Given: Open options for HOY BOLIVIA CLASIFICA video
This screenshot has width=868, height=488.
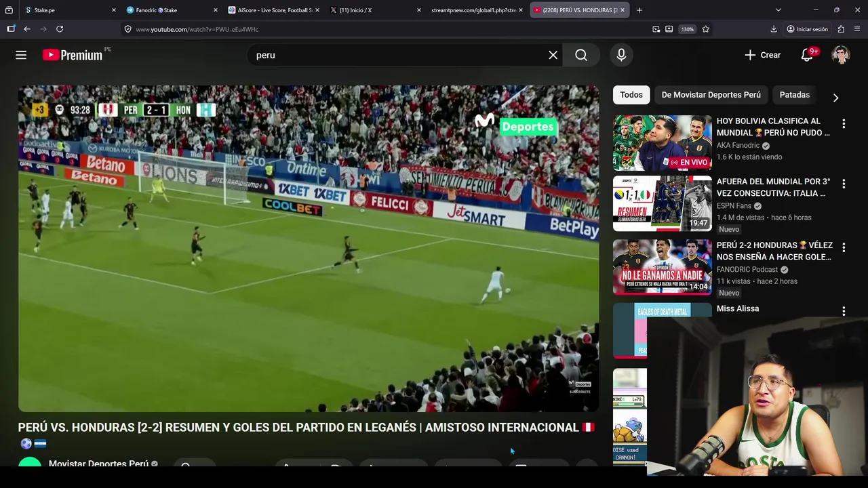Looking at the screenshot, I should coord(844,124).
